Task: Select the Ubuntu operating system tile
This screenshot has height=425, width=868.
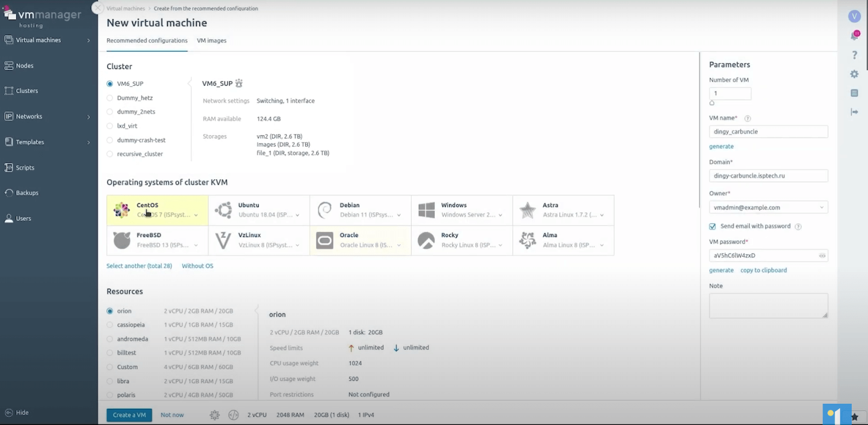Action: tap(259, 210)
